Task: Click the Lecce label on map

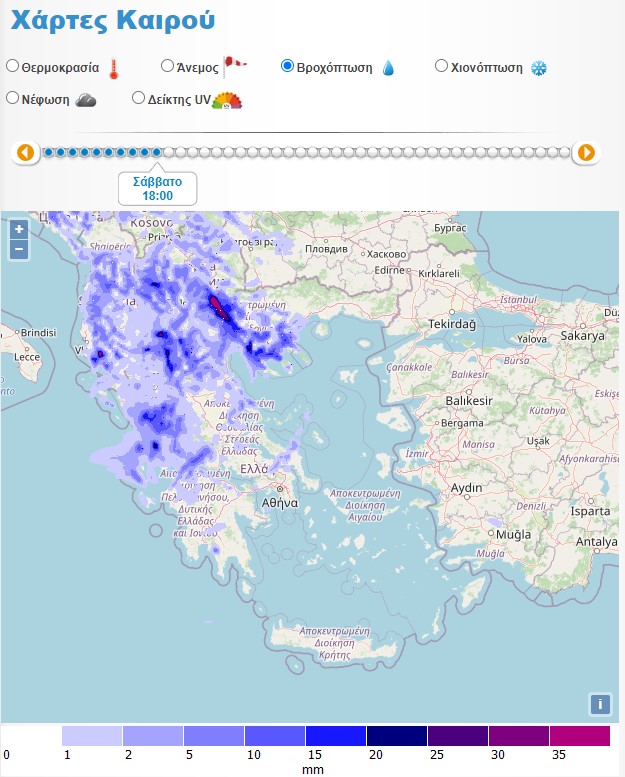Action: click(x=27, y=357)
